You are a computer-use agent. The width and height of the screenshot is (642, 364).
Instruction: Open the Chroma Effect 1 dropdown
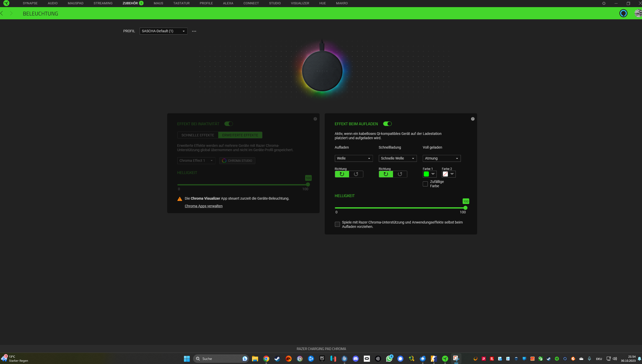pyautogui.click(x=196, y=161)
